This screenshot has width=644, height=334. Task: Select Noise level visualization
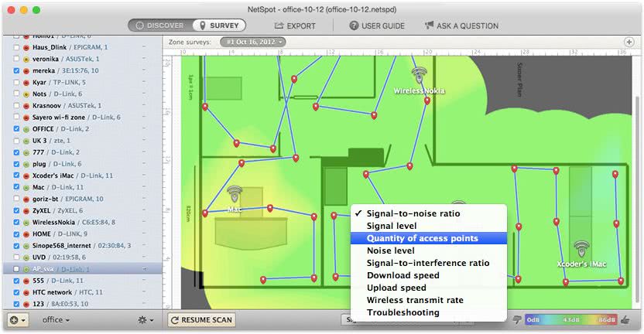(x=429, y=250)
